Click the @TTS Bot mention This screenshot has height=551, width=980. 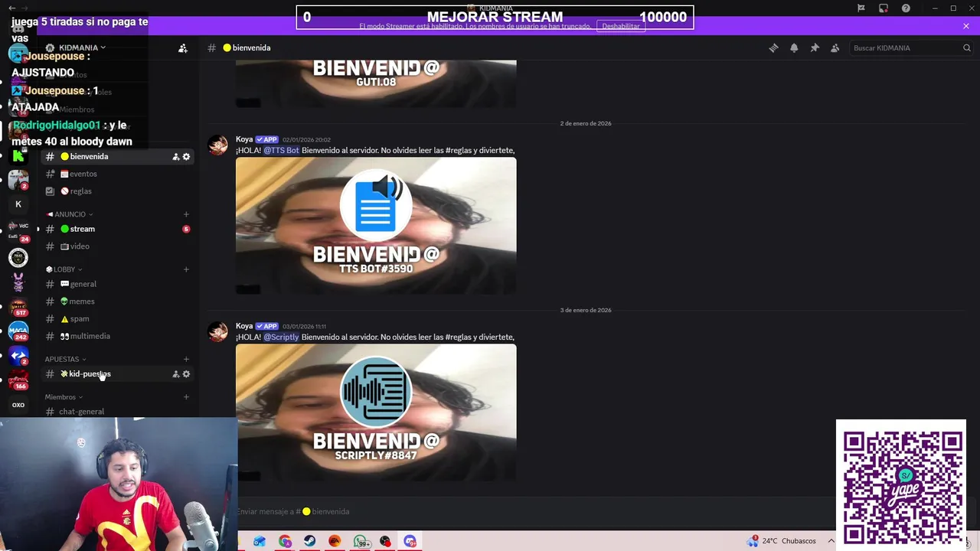pos(281,150)
